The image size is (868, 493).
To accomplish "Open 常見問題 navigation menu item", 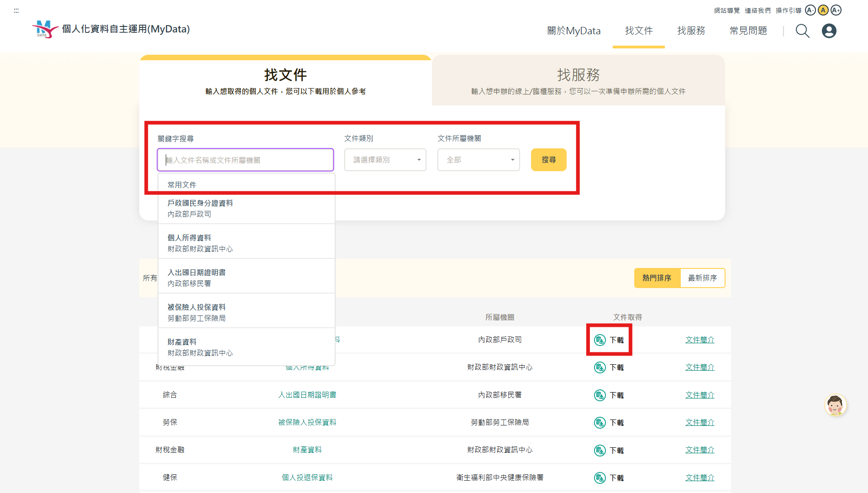I will click(x=748, y=31).
